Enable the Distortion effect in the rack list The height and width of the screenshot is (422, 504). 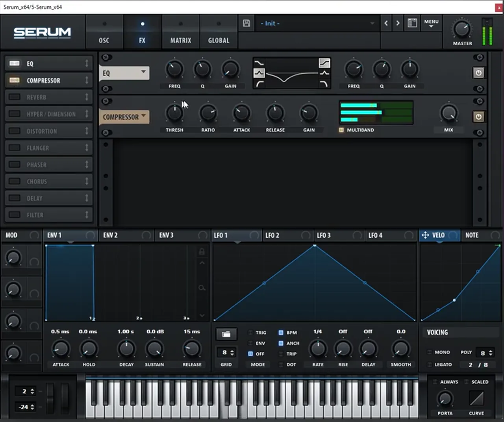tap(15, 131)
